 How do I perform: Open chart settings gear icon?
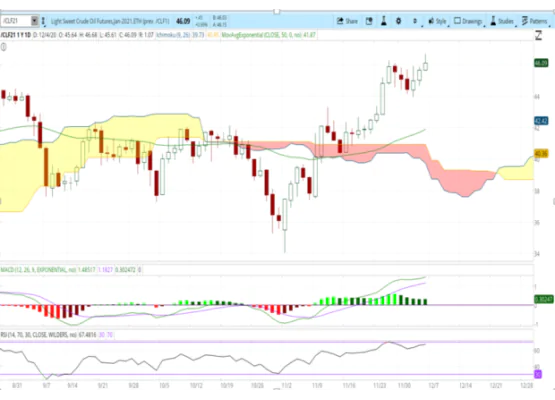point(398,21)
